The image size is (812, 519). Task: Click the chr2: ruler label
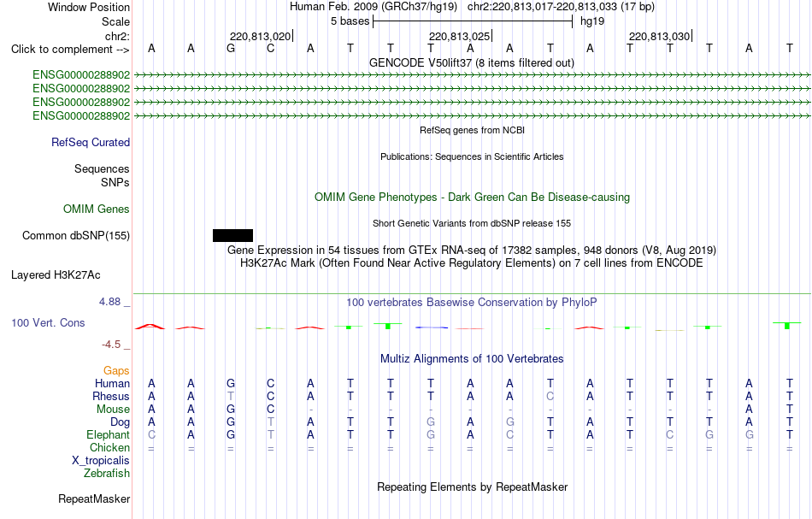click(x=118, y=36)
